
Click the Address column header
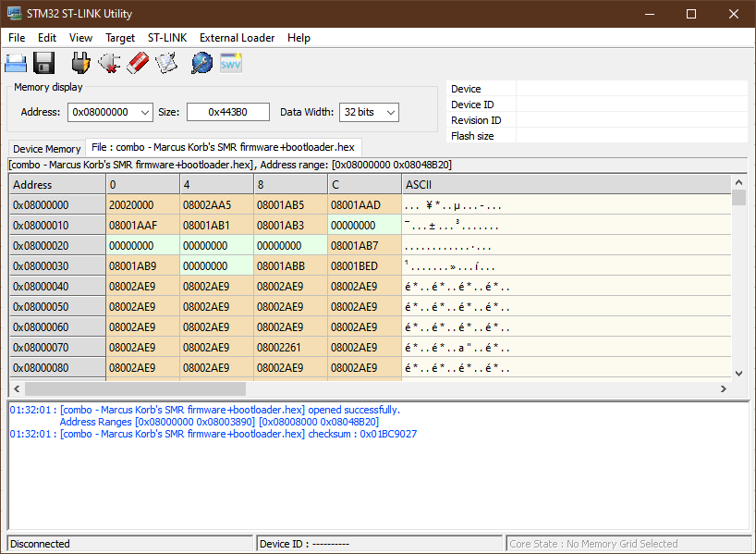pos(57,185)
